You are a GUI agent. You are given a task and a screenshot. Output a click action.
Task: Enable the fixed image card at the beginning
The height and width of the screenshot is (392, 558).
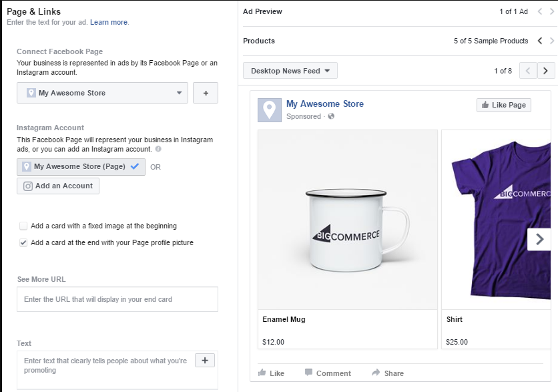click(x=24, y=226)
